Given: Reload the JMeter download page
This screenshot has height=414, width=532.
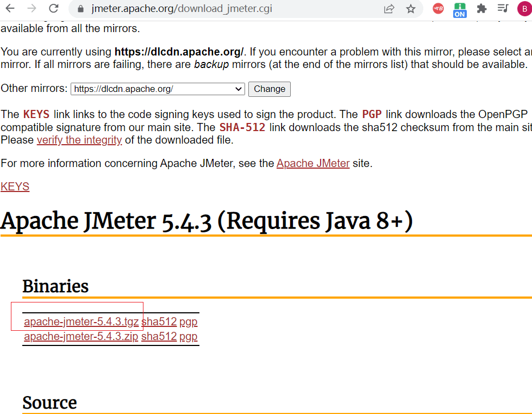Looking at the screenshot, I should [x=54, y=8].
